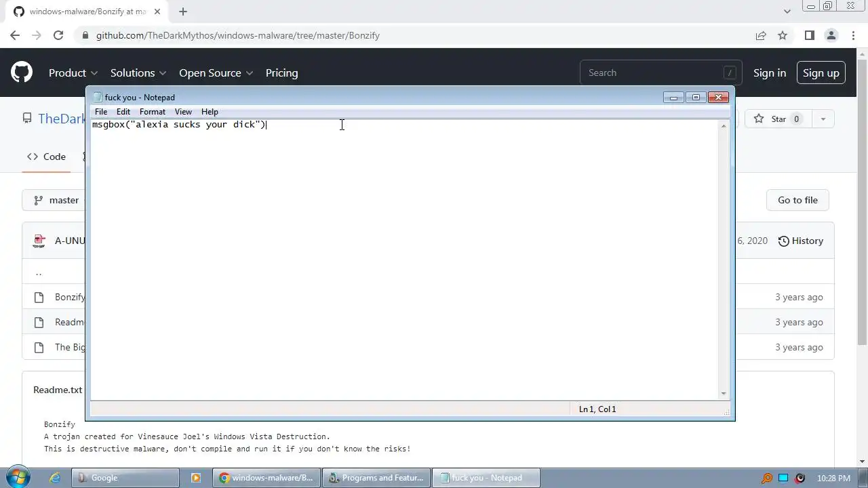
Task: Click the 'fuck you - Notepad' taskbar button
Action: tap(486, 478)
